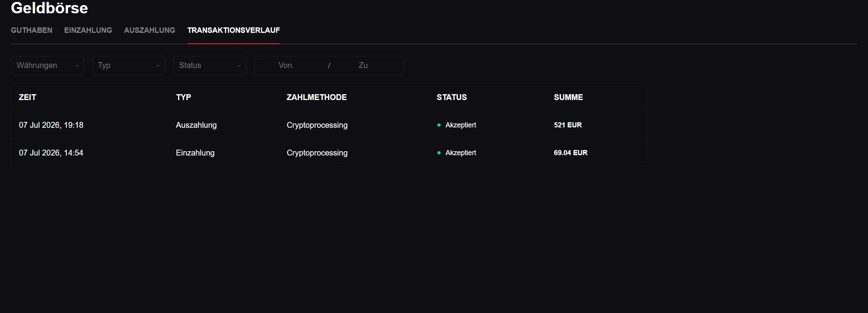Expand the Währungen dropdown
This screenshot has height=313, width=868.
(x=47, y=65)
